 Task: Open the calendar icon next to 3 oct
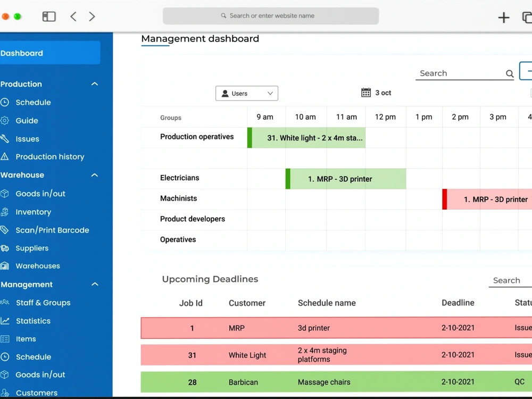click(367, 93)
